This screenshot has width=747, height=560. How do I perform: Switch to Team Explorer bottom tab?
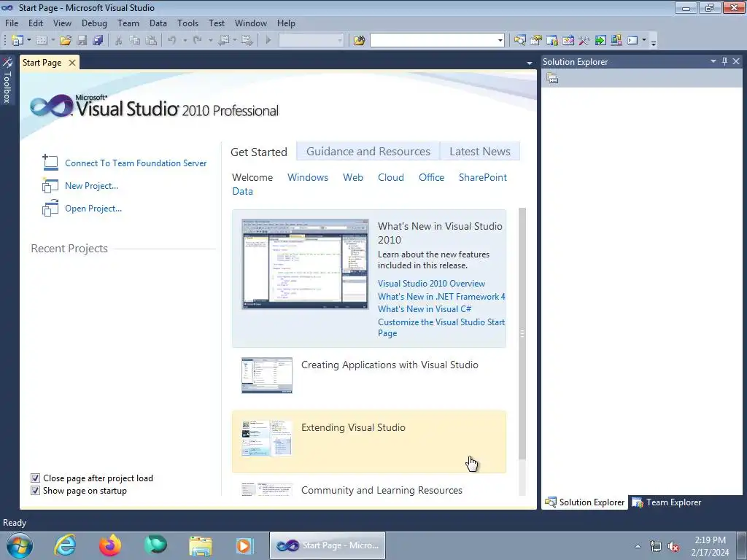[x=667, y=502]
